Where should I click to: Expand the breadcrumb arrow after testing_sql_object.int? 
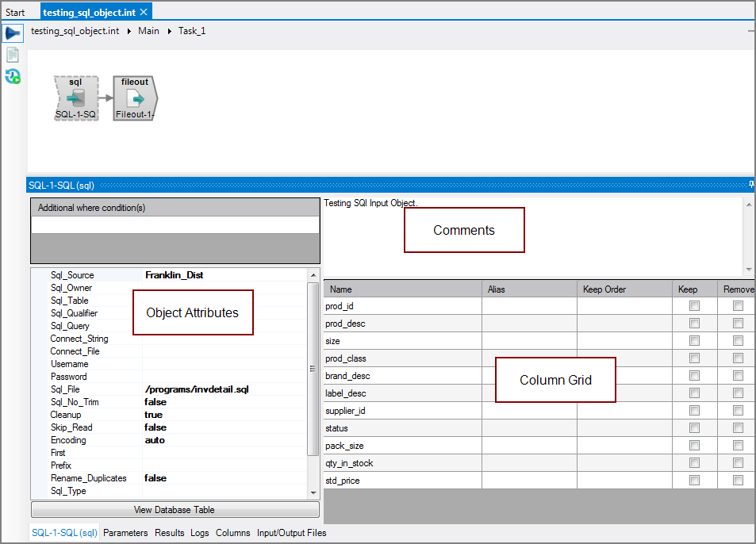129,32
